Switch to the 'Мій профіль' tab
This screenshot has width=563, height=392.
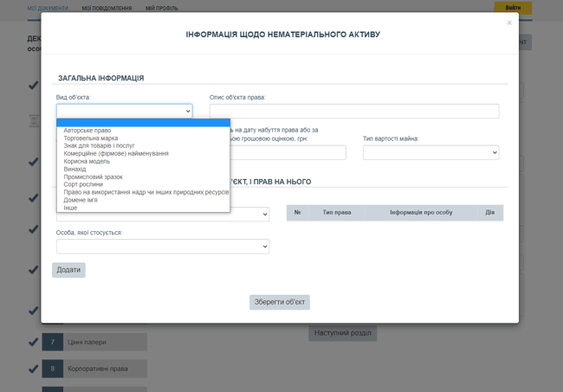162,9
